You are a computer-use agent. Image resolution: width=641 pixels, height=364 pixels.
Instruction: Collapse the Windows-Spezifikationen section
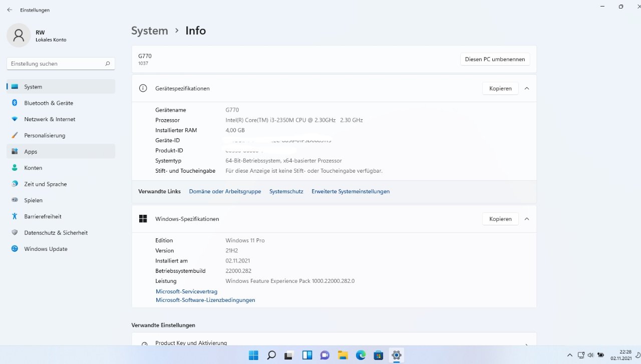(x=526, y=219)
